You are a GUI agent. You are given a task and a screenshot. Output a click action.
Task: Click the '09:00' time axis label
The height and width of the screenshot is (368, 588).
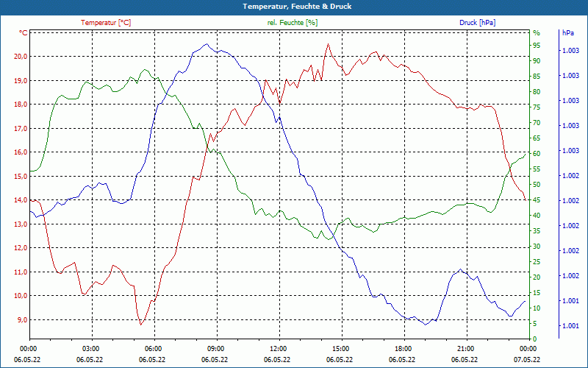click(x=215, y=348)
